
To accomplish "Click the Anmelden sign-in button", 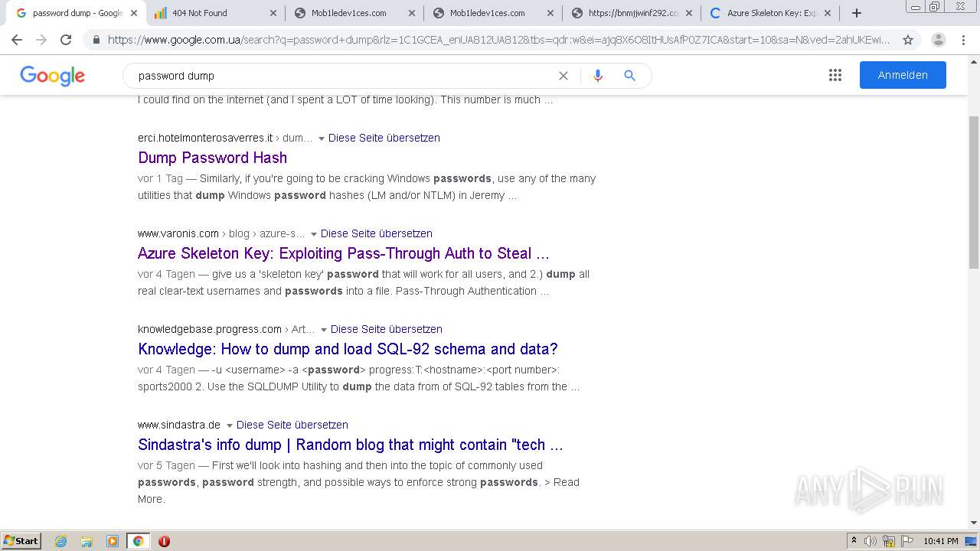I will (903, 75).
